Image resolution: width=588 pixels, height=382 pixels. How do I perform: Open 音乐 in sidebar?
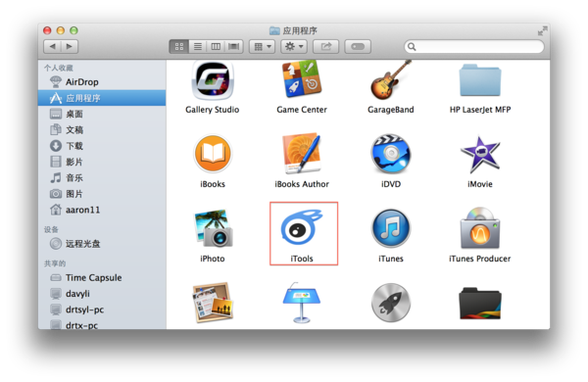point(102,177)
